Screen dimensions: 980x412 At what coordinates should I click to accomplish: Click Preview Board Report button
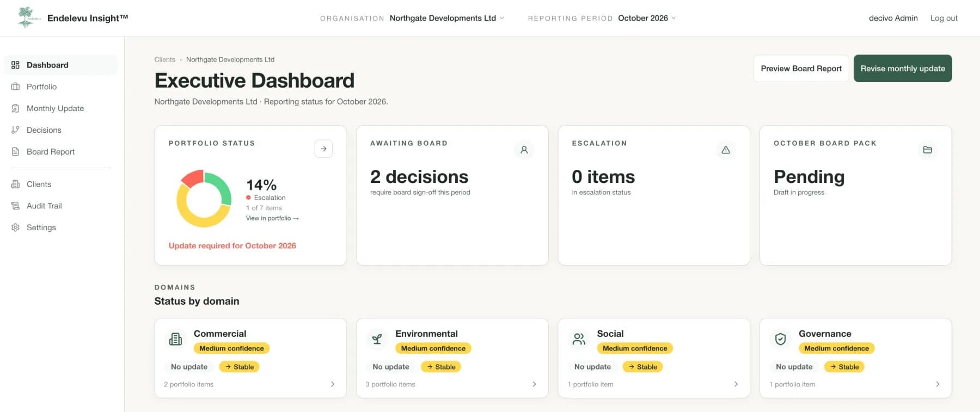tap(801, 69)
